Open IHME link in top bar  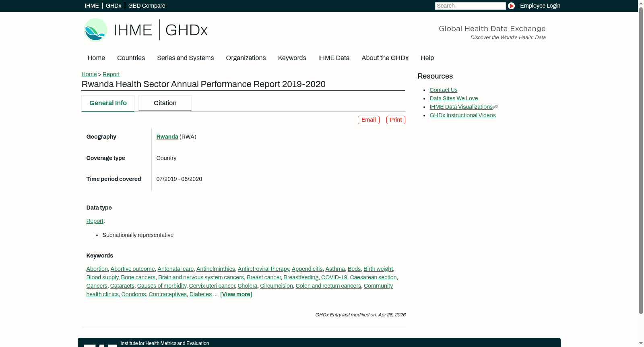point(92,6)
